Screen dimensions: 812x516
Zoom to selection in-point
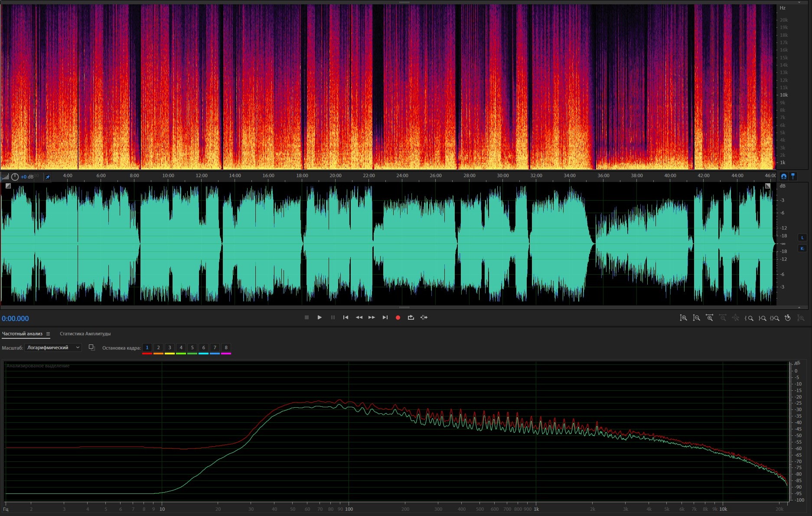pos(749,318)
